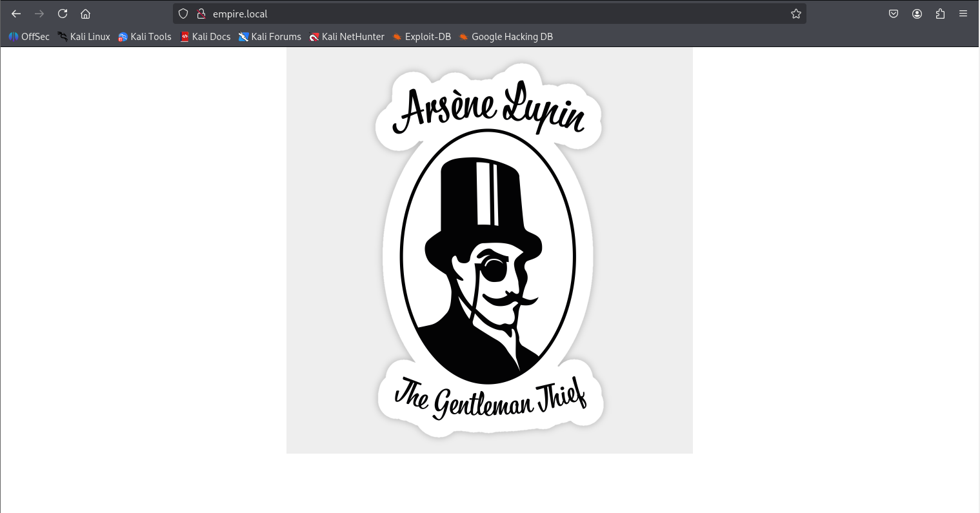Go to the browser home page

point(85,14)
